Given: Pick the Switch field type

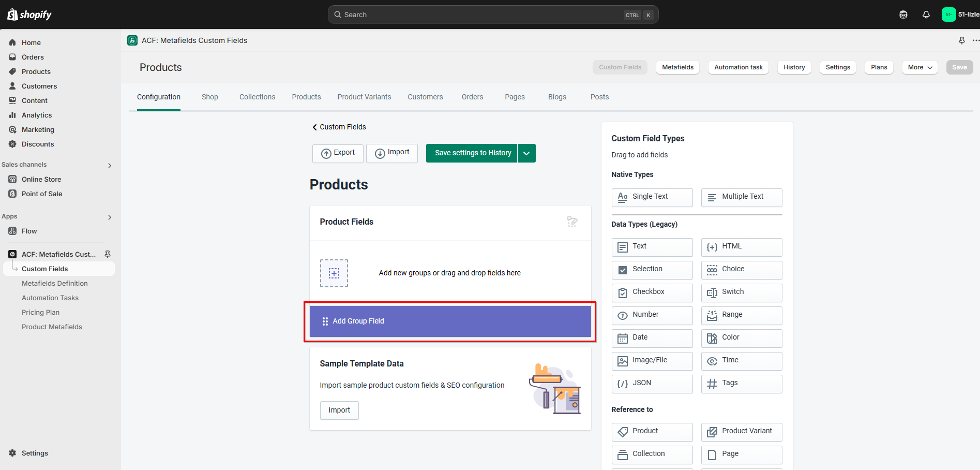Looking at the screenshot, I should (742, 292).
